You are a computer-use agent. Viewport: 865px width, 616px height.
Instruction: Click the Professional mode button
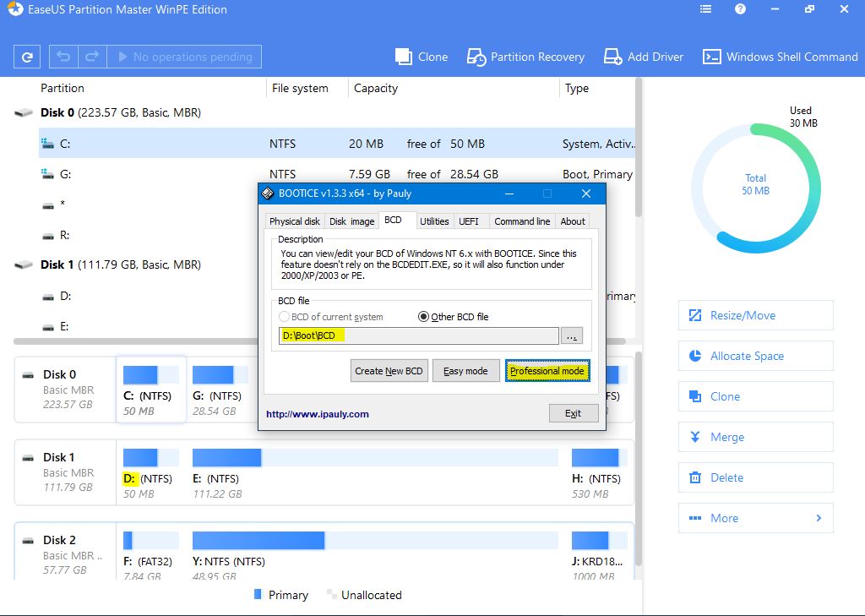547,371
